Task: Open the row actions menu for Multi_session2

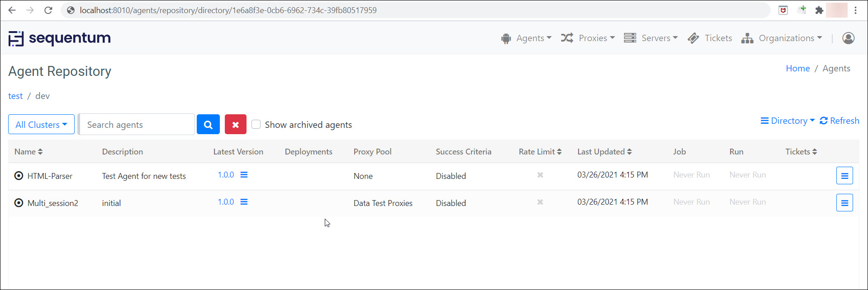Action: 844,203
